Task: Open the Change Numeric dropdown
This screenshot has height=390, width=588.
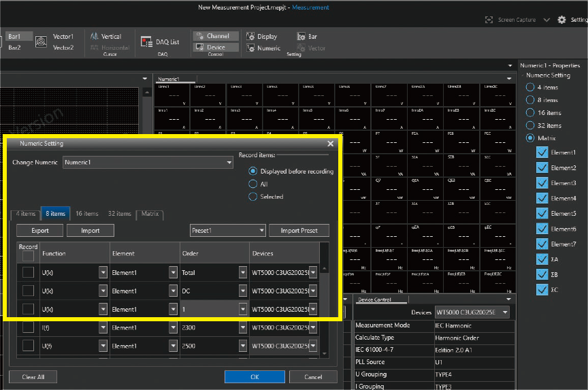Action: point(148,163)
